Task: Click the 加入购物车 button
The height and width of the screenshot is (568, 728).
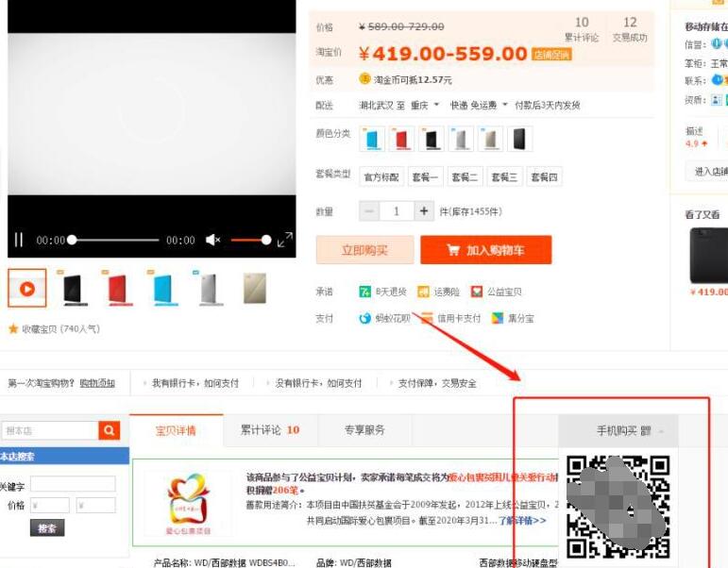Action: point(485,250)
